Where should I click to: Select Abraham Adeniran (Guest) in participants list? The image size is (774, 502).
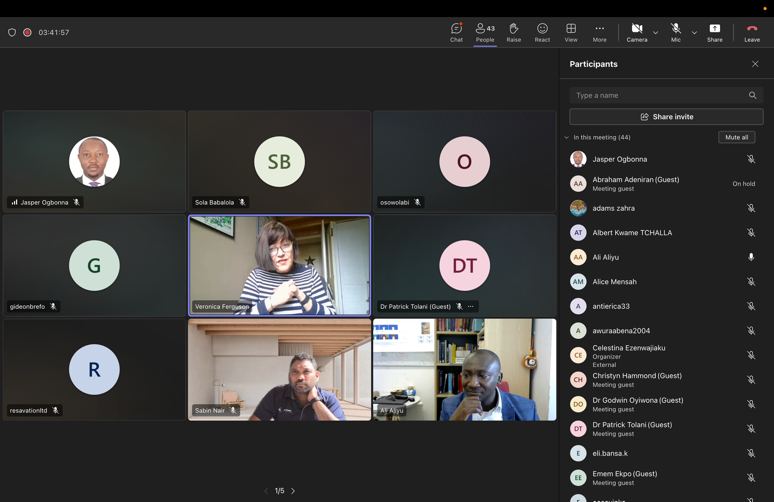point(664,184)
